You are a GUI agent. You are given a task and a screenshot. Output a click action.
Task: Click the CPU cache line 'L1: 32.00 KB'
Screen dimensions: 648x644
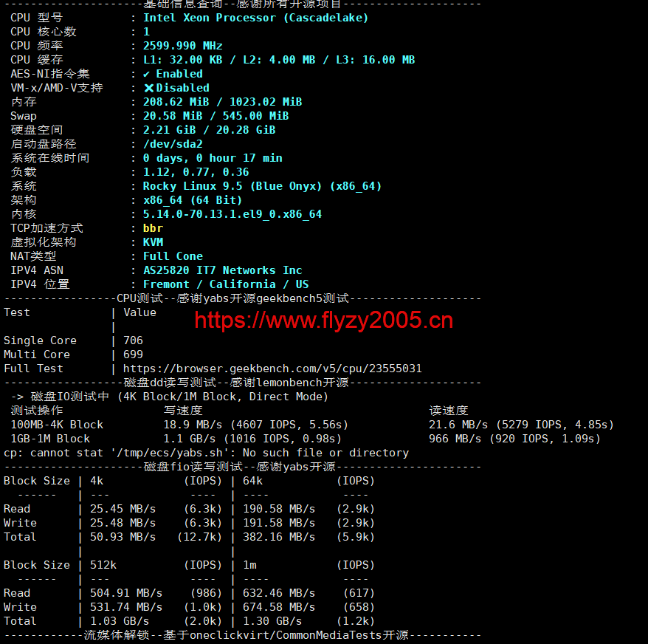click(182, 60)
